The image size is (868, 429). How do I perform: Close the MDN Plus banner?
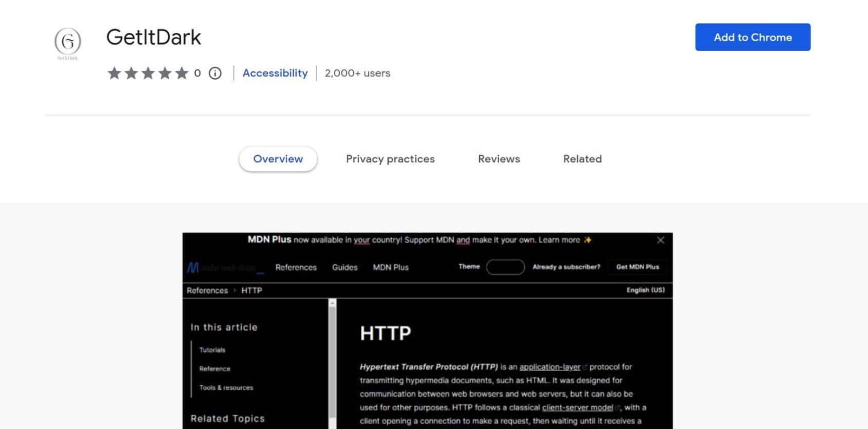[x=660, y=240]
